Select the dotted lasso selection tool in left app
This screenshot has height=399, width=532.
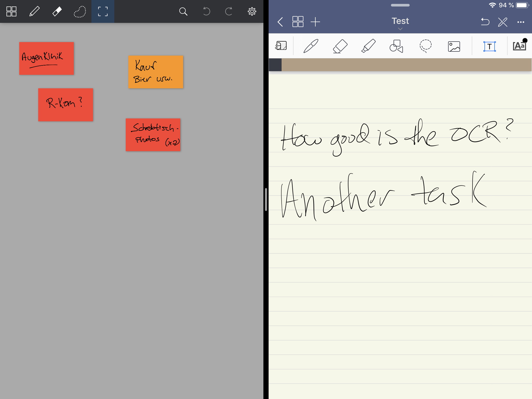point(80,11)
